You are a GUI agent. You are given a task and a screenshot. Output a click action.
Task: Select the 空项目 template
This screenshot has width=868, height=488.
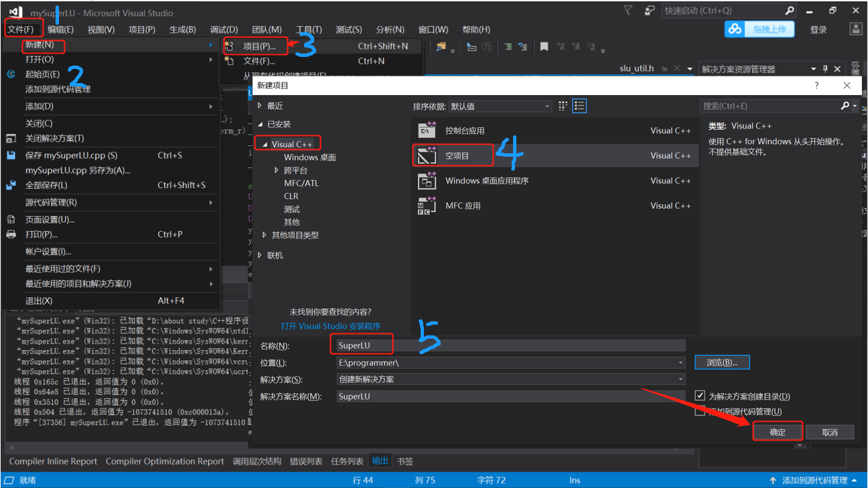click(x=555, y=155)
